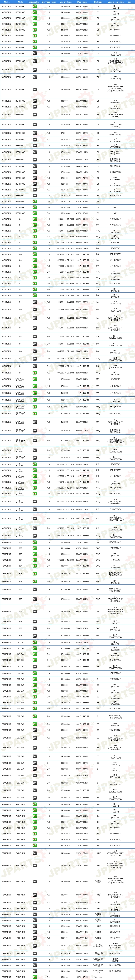Click petrol icon for Berlingo 42kW/57KM 09.2011 row
Image resolution: width=135 pixels, height=980 pixels.
point(35,202)
